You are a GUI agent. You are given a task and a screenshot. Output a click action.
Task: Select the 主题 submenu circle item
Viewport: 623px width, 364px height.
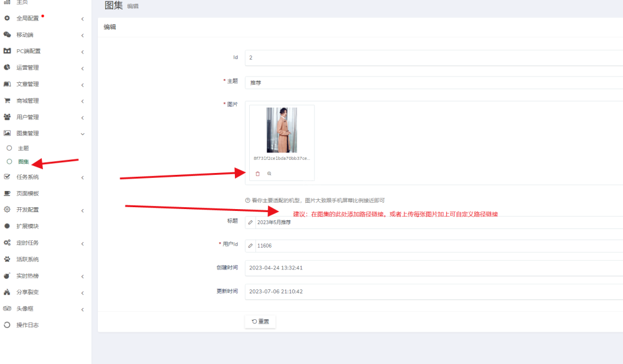pyautogui.click(x=9, y=148)
